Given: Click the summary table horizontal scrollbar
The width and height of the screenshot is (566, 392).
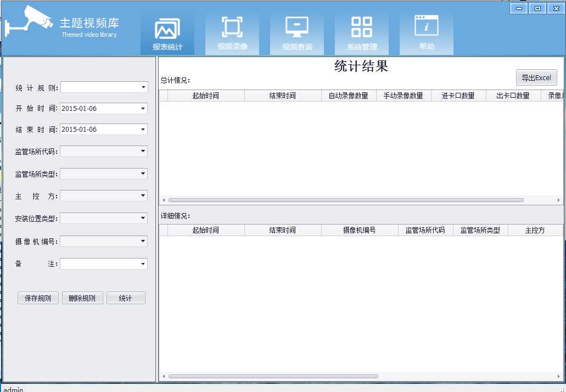Looking at the screenshot, I should (x=346, y=200).
